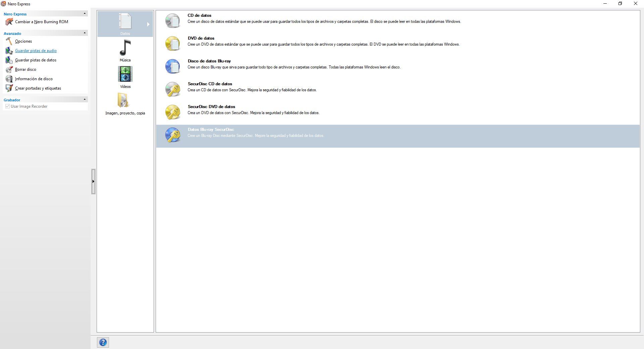The height and width of the screenshot is (349, 644).
Task: Click the DVD de datos disc icon
Action: click(x=173, y=44)
